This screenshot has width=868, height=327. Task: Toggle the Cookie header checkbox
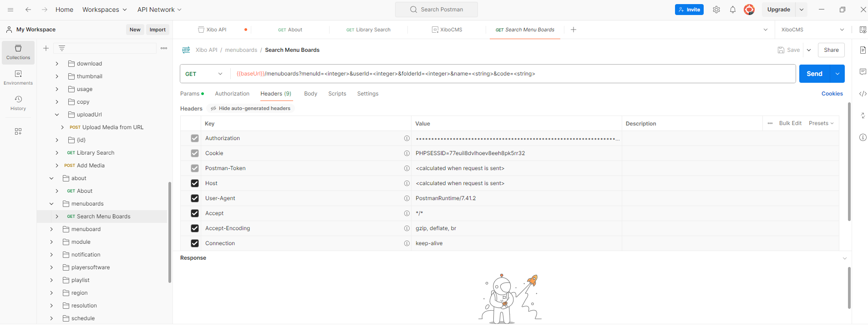point(195,153)
